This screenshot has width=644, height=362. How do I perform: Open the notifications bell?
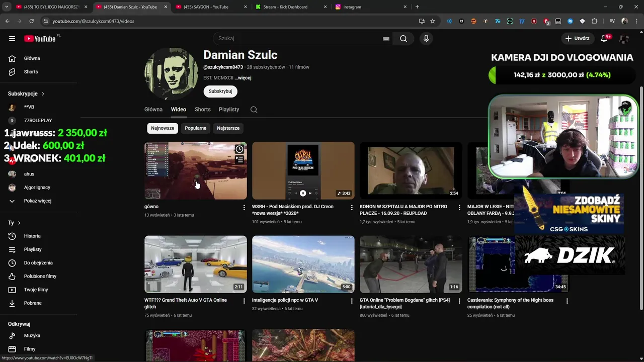[605, 39]
